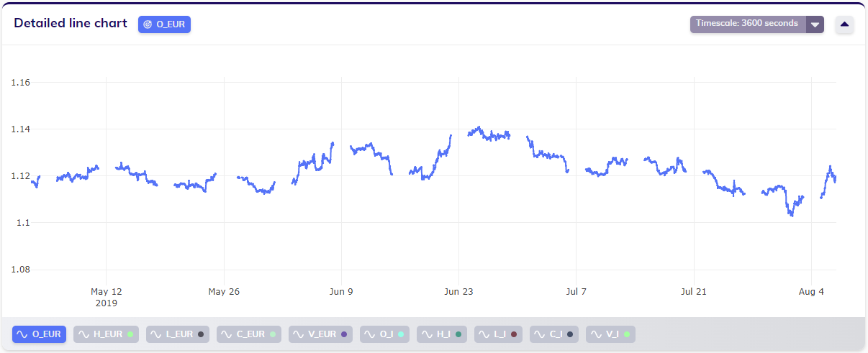868x353 pixels.
Task: Click the dark red color dot on L_I
Action: click(514, 334)
